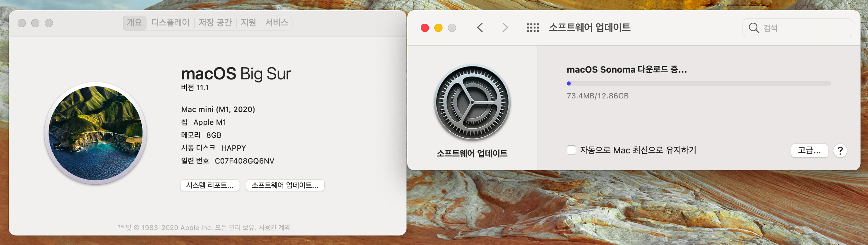Image resolution: width=868 pixels, height=245 pixels.
Task: Click the macOS Sonoma 다운로드 중 label
Action: tap(627, 70)
